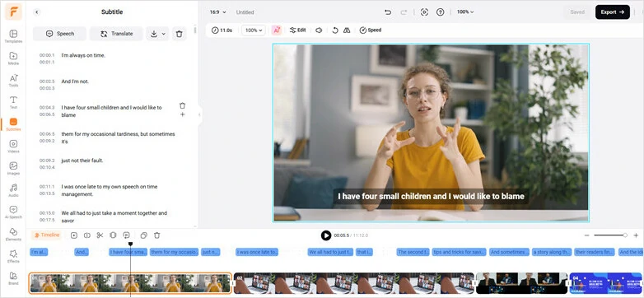
Task: Select the blue clip 04 in timeline
Action: (607, 283)
